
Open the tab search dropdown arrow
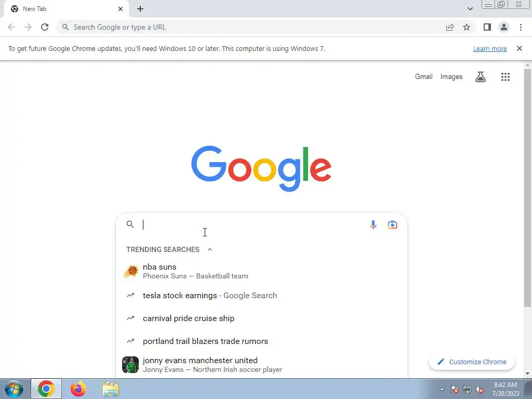tap(470, 9)
